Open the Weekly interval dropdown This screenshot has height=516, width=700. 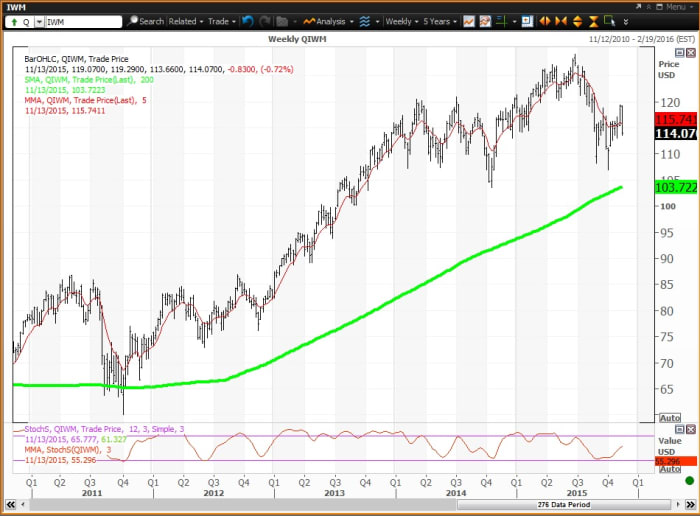tap(402, 21)
